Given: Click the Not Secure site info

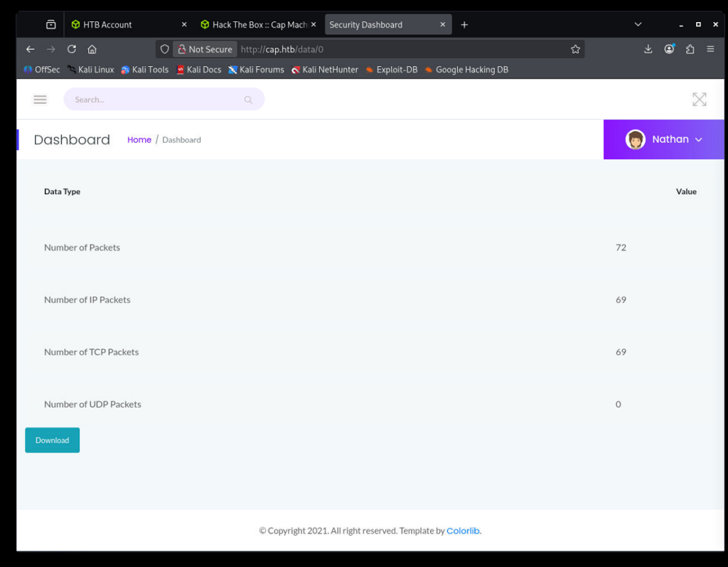Looking at the screenshot, I should pyautogui.click(x=205, y=49).
